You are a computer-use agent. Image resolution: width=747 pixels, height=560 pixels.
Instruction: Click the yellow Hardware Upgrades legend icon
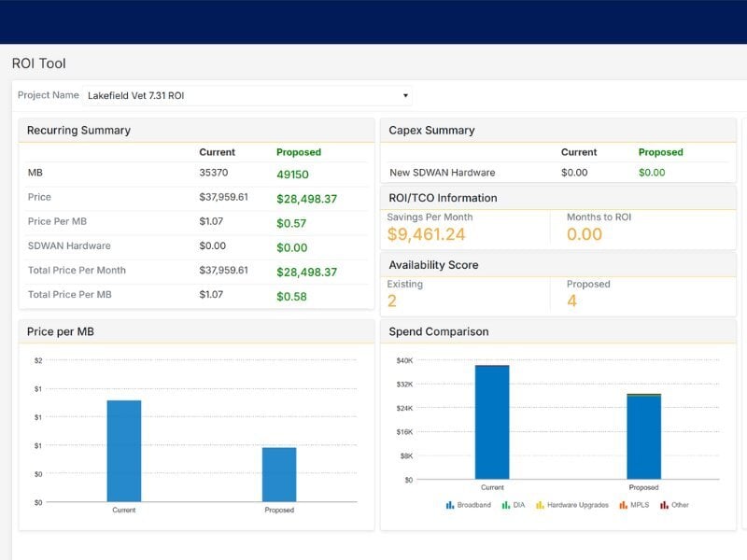pos(540,505)
